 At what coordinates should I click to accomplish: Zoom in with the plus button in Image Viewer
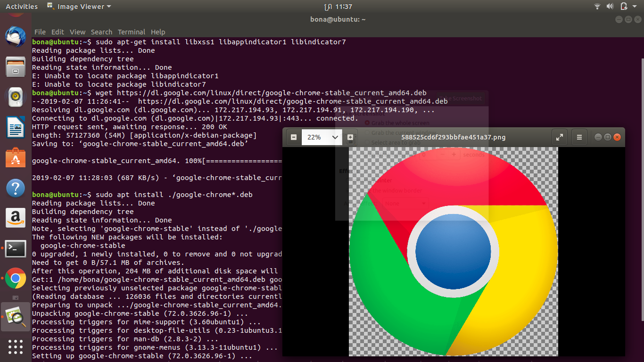(x=350, y=137)
